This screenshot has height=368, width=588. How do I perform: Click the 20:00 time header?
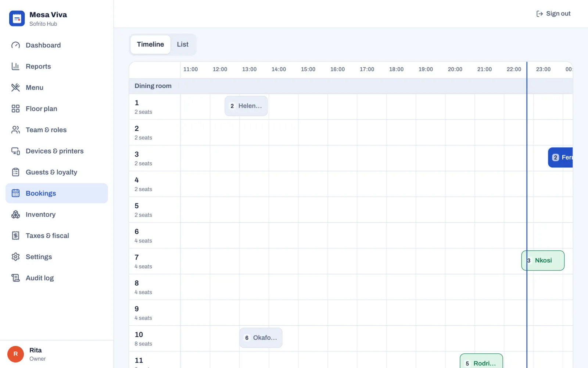(455, 69)
